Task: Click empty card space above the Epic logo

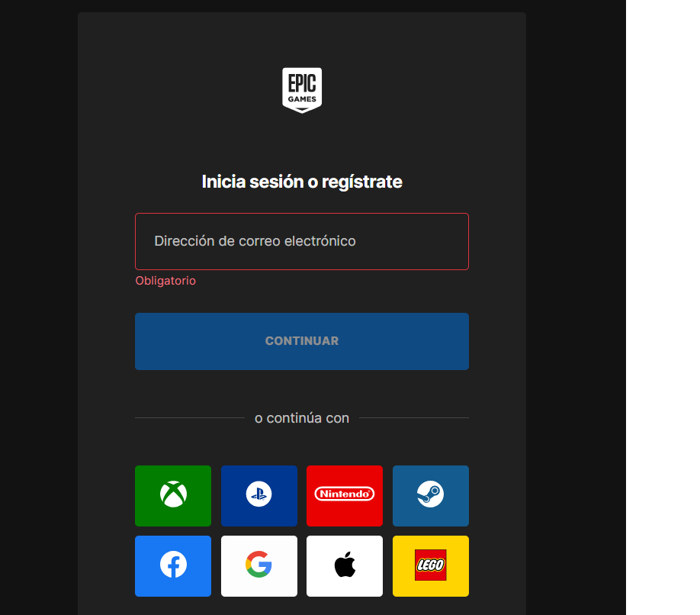Action: coord(302,40)
